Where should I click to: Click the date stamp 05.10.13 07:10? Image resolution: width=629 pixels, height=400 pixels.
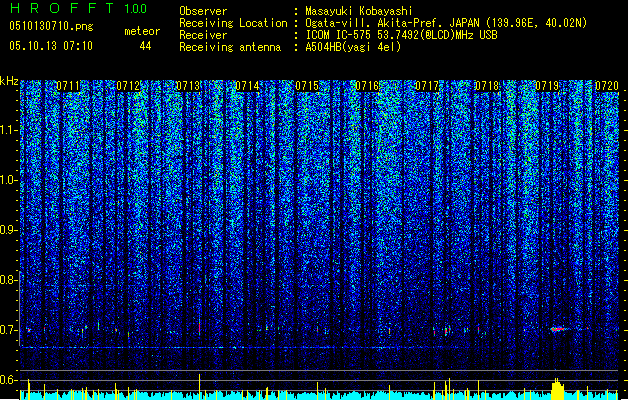tap(51, 46)
